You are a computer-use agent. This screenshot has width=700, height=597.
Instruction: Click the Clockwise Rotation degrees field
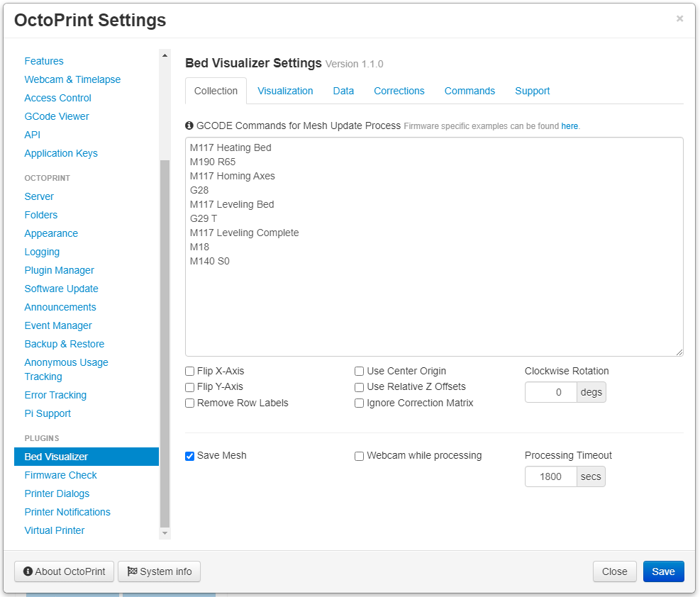pyautogui.click(x=551, y=392)
